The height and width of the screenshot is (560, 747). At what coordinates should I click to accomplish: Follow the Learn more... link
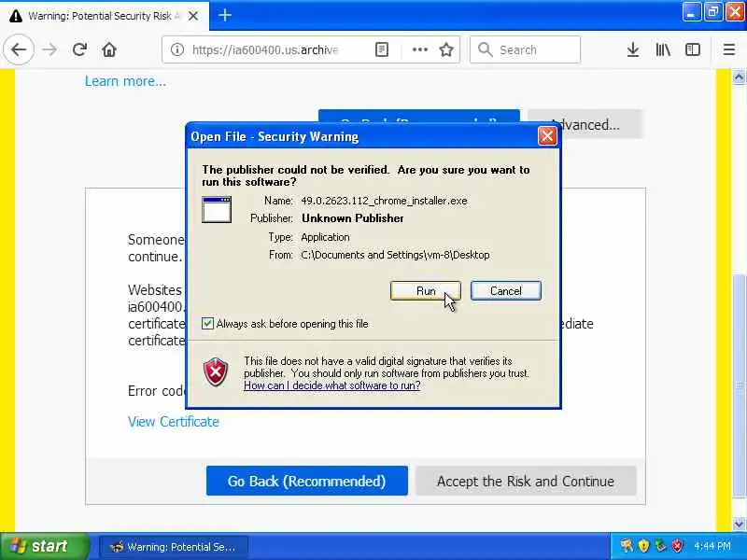[x=126, y=81]
